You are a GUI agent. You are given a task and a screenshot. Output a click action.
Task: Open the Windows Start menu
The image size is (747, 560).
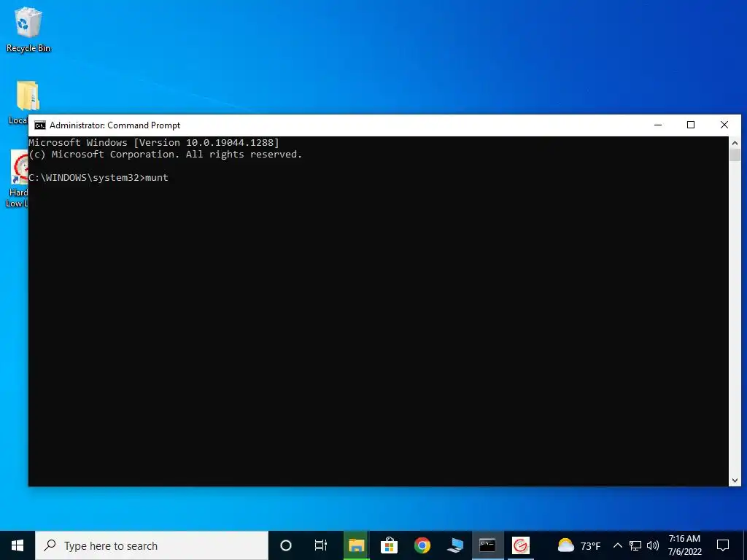[x=18, y=545]
